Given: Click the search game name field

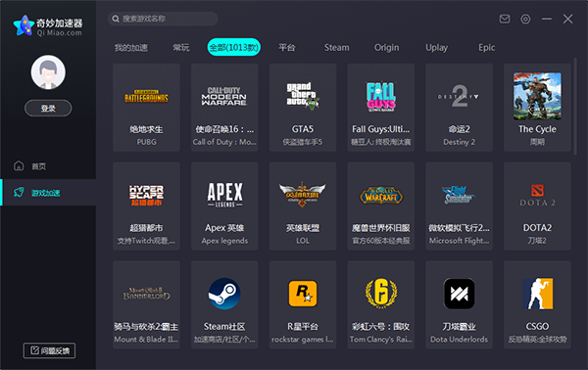Looking at the screenshot, I should coord(163,19).
